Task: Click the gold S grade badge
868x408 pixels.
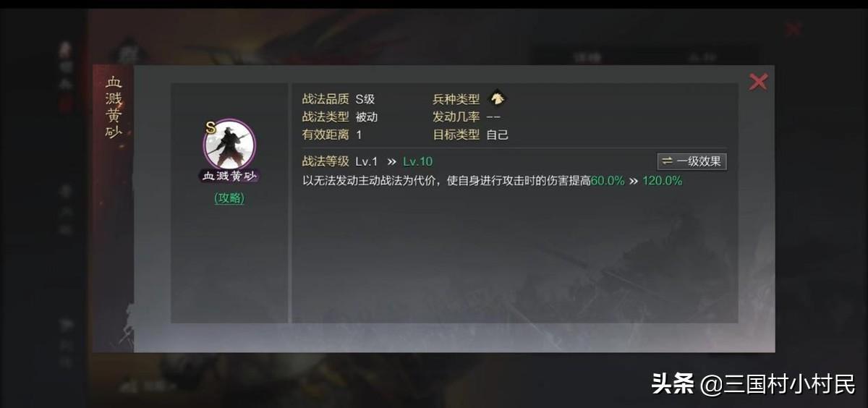Action: click(210, 127)
